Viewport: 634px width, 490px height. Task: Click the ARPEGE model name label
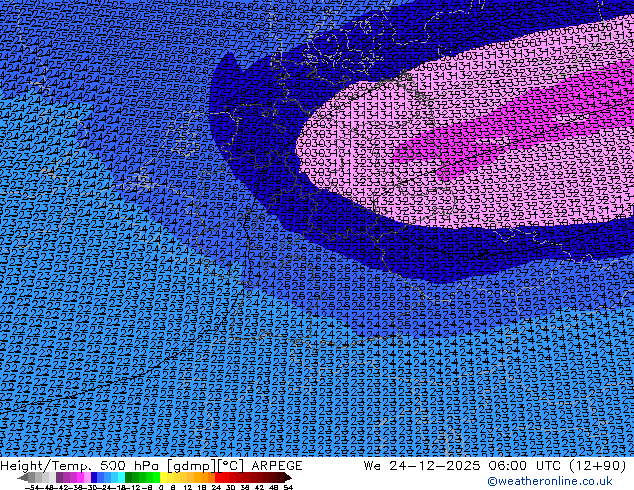[277, 466]
